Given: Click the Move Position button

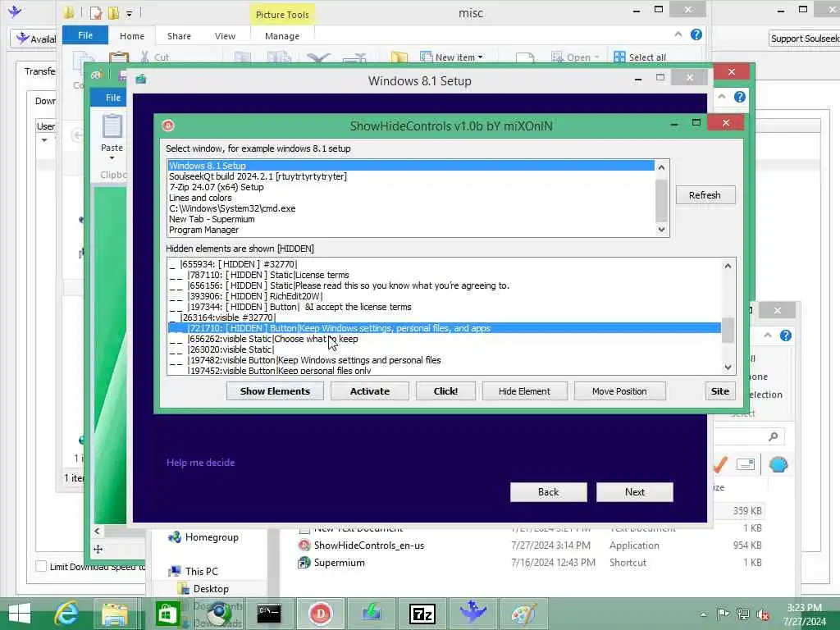Looking at the screenshot, I should [x=619, y=391].
